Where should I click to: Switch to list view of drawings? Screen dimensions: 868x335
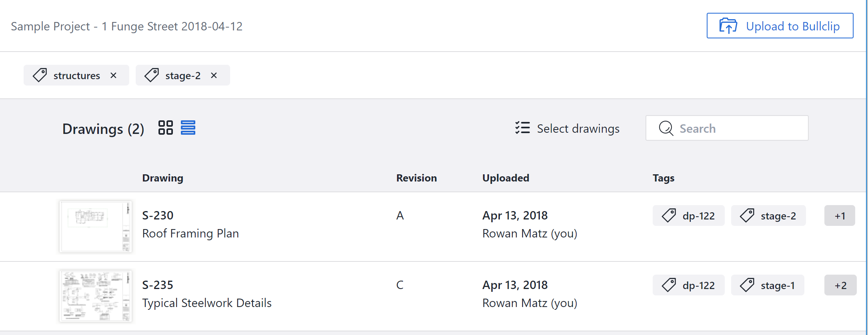[x=188, y=128]
